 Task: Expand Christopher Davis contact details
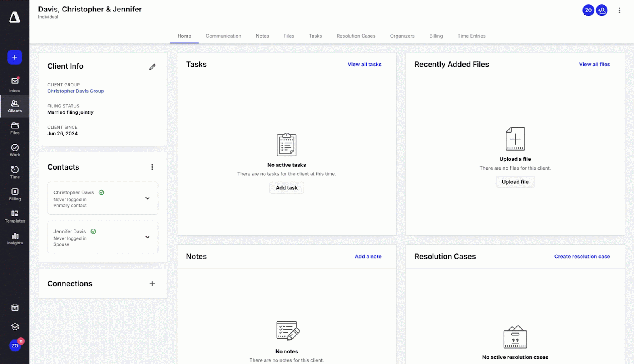pos(147,198)
